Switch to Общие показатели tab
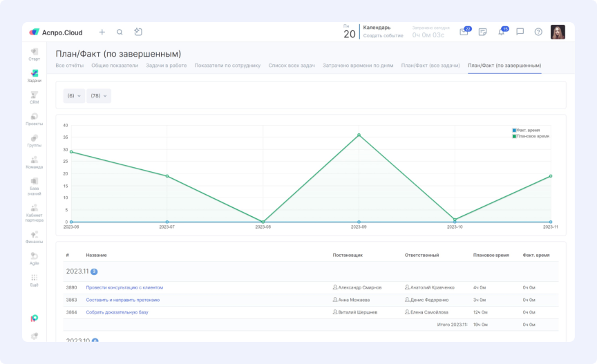 115,66
